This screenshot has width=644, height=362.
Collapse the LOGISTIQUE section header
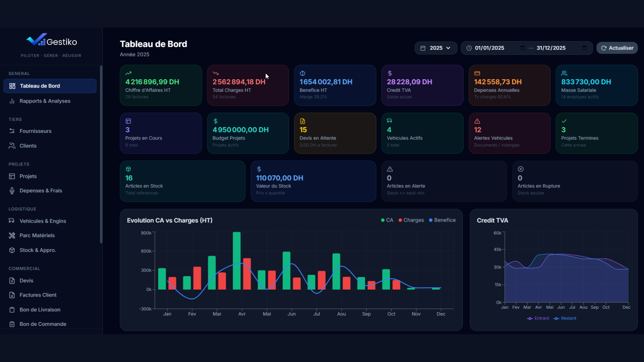click(x=22, y=209)
